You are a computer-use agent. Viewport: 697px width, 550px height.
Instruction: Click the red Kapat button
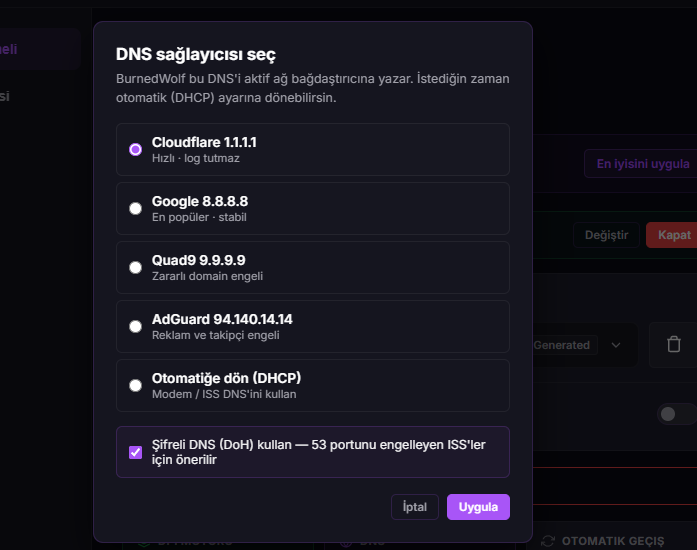pyautogui.click(x=673, y=235)
